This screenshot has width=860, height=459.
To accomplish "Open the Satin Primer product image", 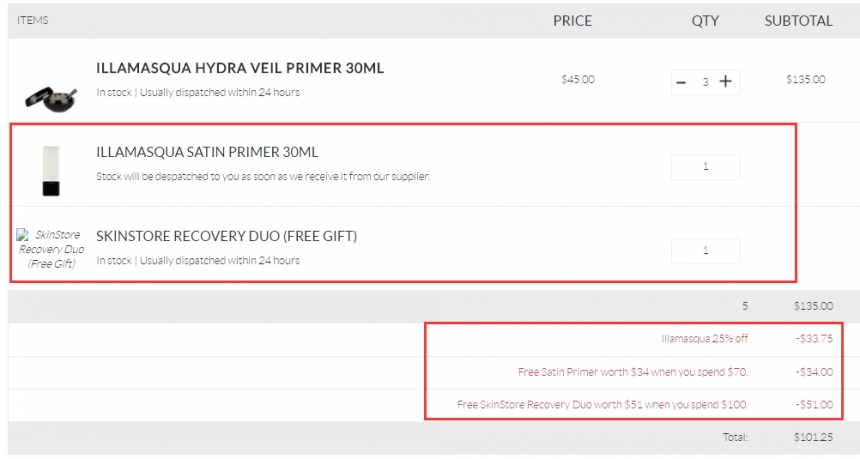I will pyautogui.click(x=50, y=169).
